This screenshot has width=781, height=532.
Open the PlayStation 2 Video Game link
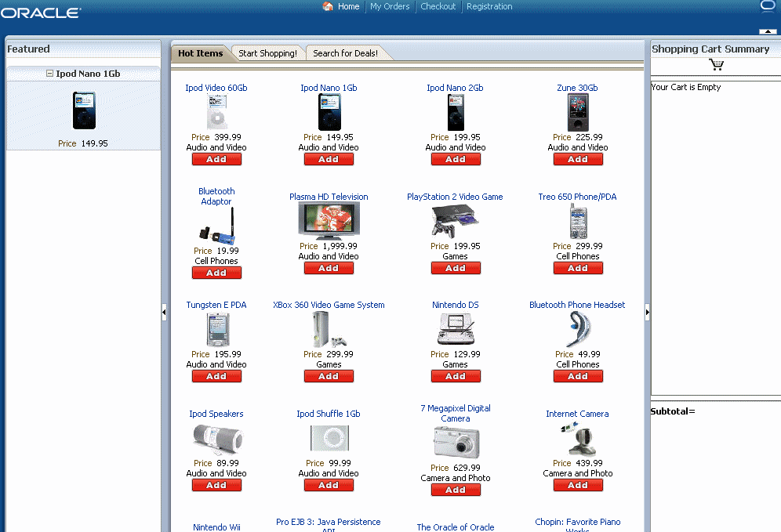click(455, 197)
